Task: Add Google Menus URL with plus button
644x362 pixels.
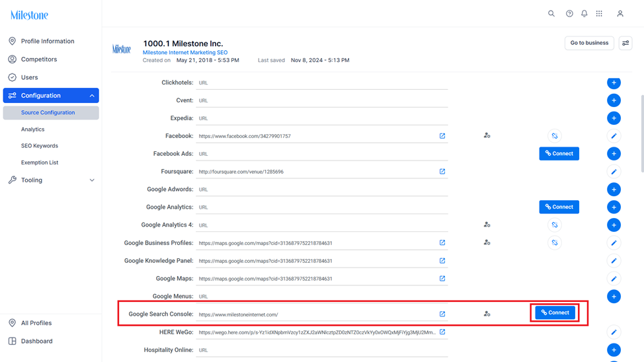Action: click(x=614, y=297)
